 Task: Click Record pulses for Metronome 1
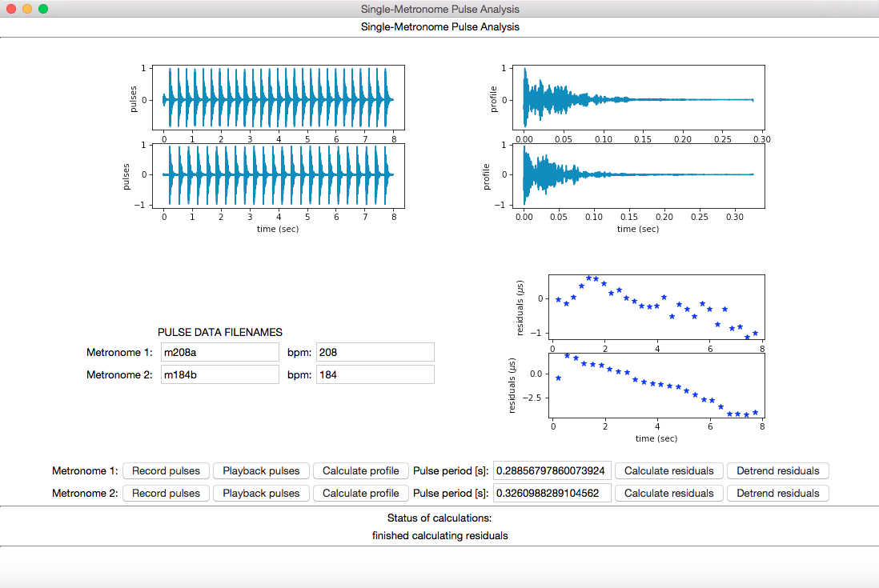point(167,470)
